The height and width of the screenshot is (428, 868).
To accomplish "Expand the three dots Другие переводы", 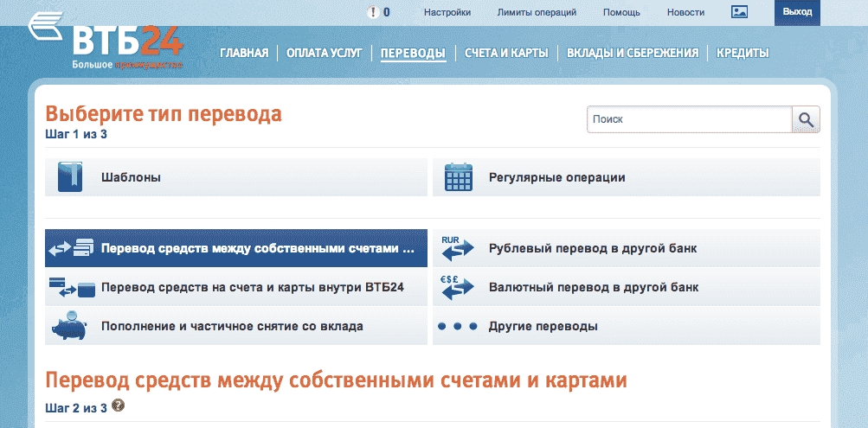I will [458, 327].
